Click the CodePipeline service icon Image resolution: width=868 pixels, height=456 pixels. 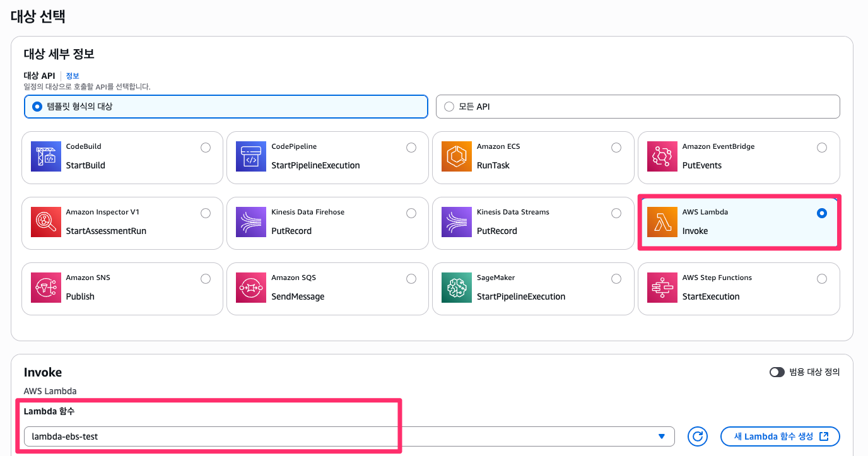(252, 156)
